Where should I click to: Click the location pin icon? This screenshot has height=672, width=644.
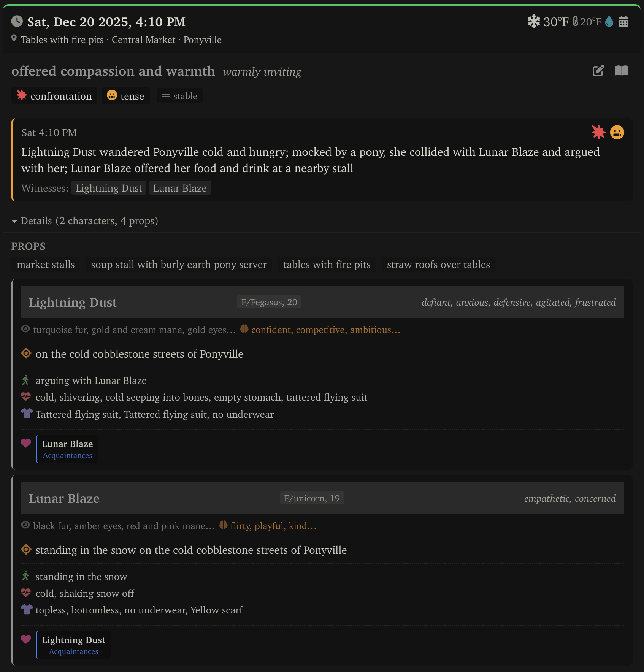click(14, 38)
